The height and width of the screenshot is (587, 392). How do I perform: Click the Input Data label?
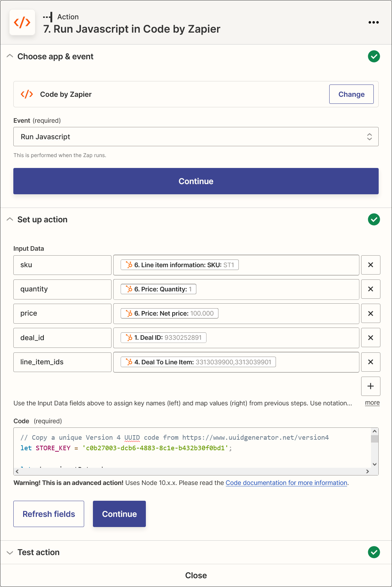coord(29,249)
